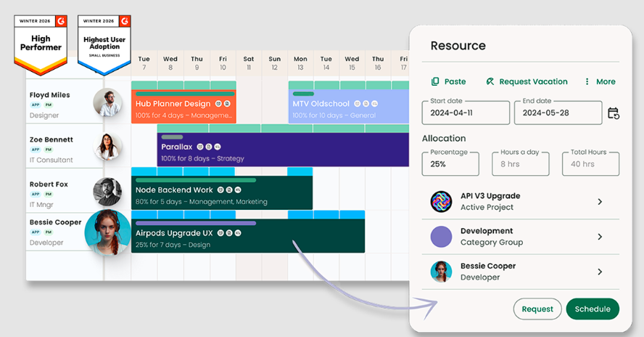The height and width of the screenshot is (337, 644).
Task: Click the Floyd Miles resource name
Action: pyautogui.click(x=50, y=95)
